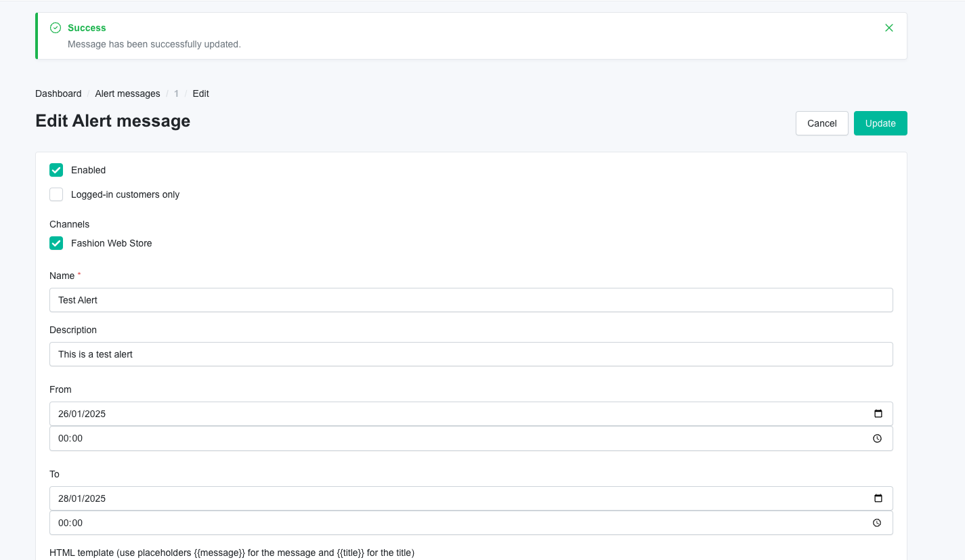Select the From date value 26/01/2025

click(x=83, y=414)
